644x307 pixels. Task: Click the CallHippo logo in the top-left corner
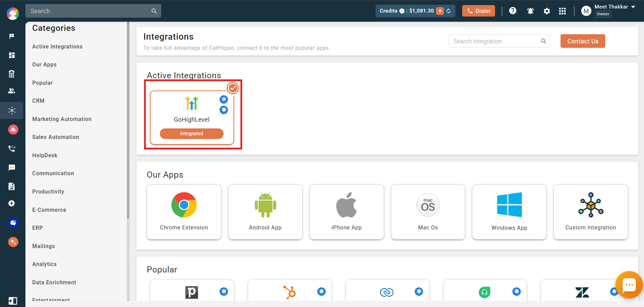13,14
